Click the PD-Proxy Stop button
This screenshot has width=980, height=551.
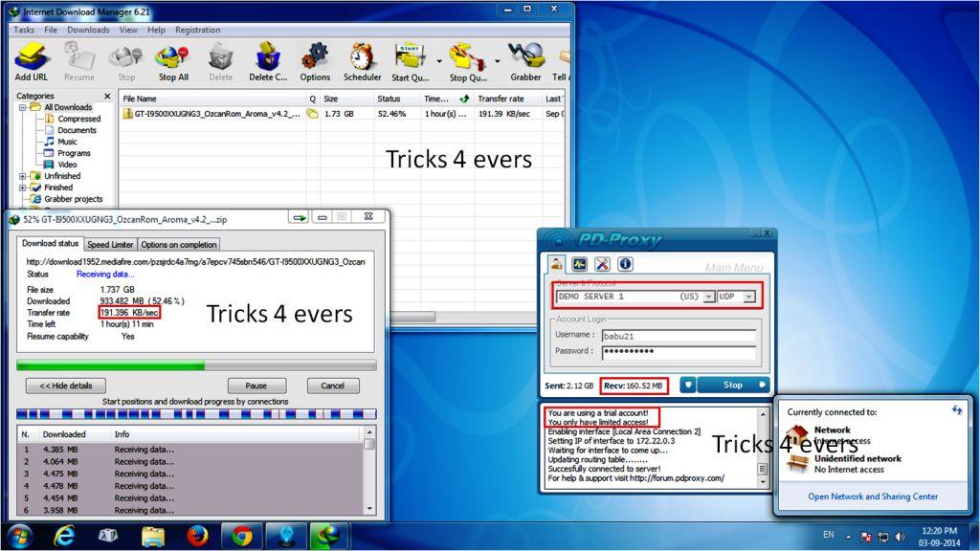click(x=732, y=385)
